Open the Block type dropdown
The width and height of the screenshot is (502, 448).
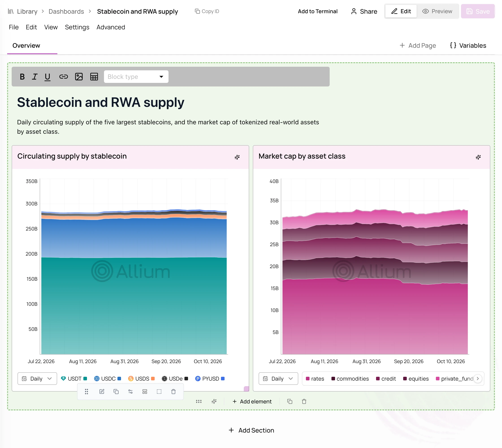(136, 77)
